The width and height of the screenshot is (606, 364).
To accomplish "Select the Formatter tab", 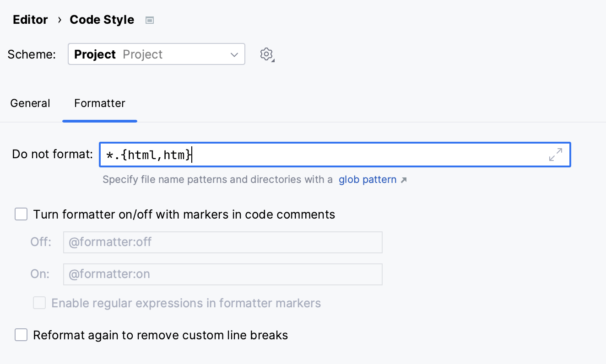I will (x=99, y=103).
